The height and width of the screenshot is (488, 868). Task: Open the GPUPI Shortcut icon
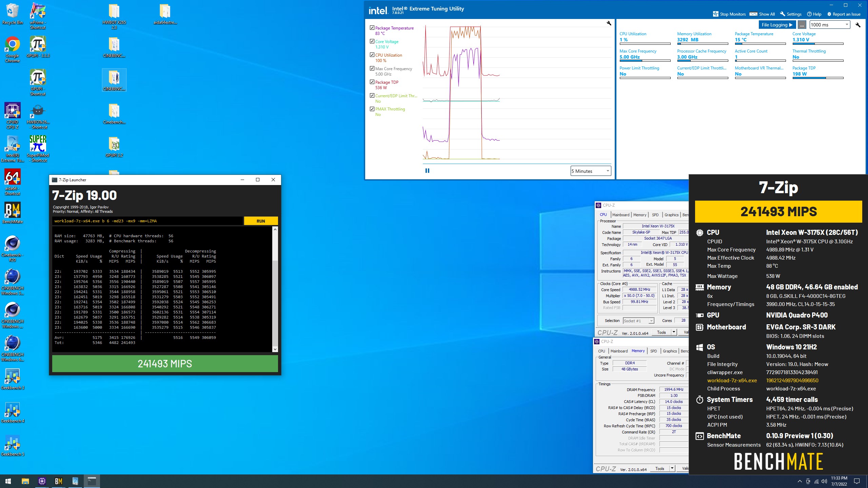pyautogui.click(x=38, y=82)
